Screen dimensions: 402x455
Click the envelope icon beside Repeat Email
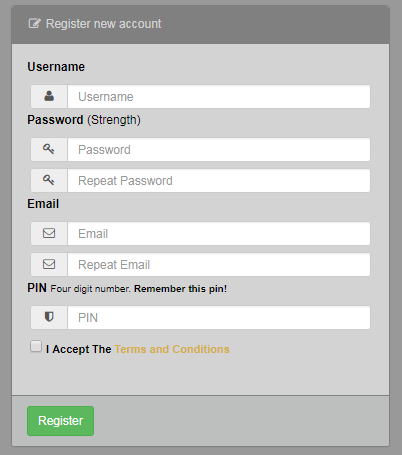click(49, 264)
